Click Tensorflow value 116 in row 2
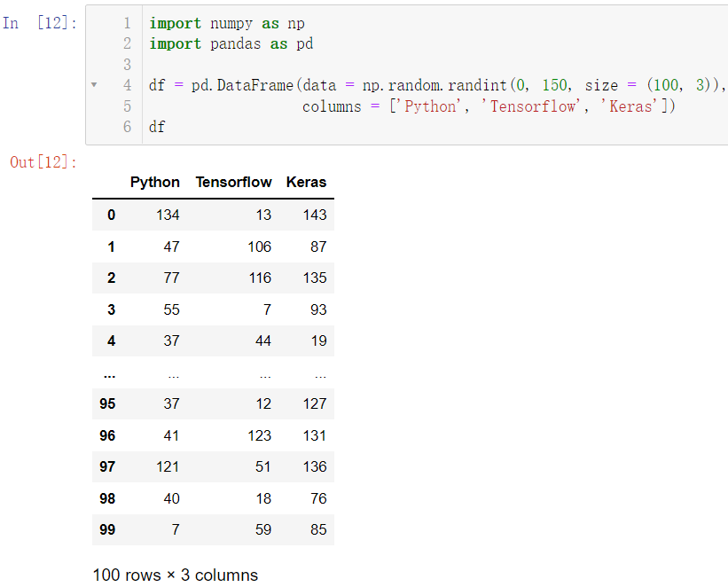Viewport: 728px width, 587px height. (x=260, y=278)
